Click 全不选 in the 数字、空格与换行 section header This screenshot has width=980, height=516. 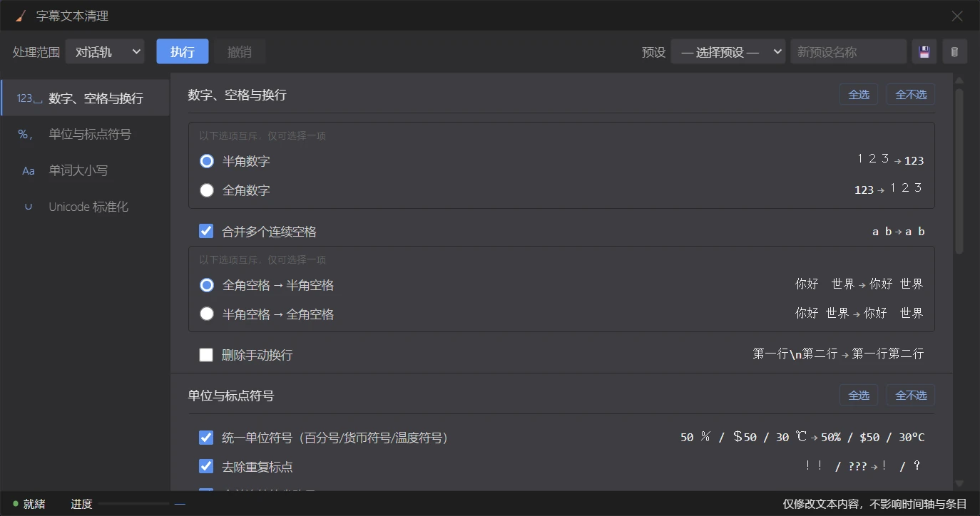point(911,95)
